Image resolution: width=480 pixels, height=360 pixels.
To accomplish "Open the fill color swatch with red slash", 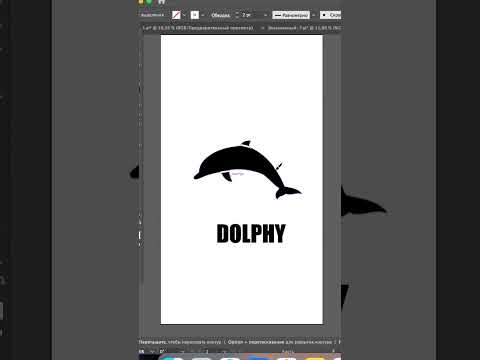I will (176, 15).
